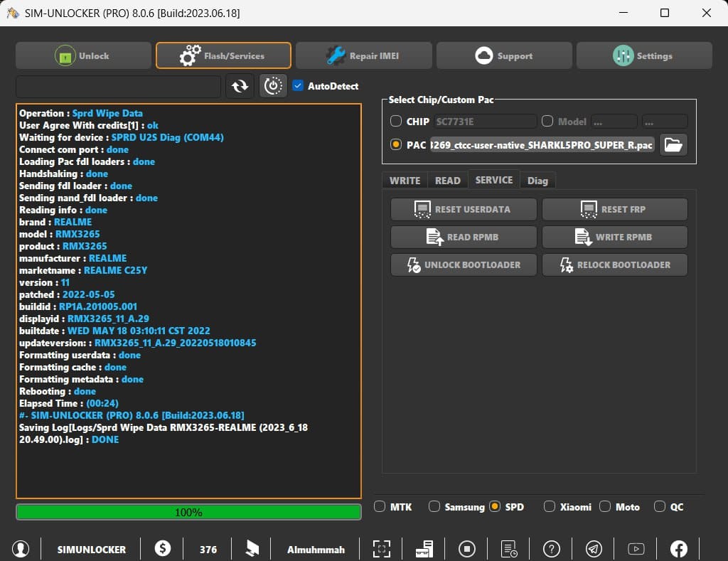Click the READ RPMB button
The height and width of the screenshot is (561, 728).
pos(464,237)
